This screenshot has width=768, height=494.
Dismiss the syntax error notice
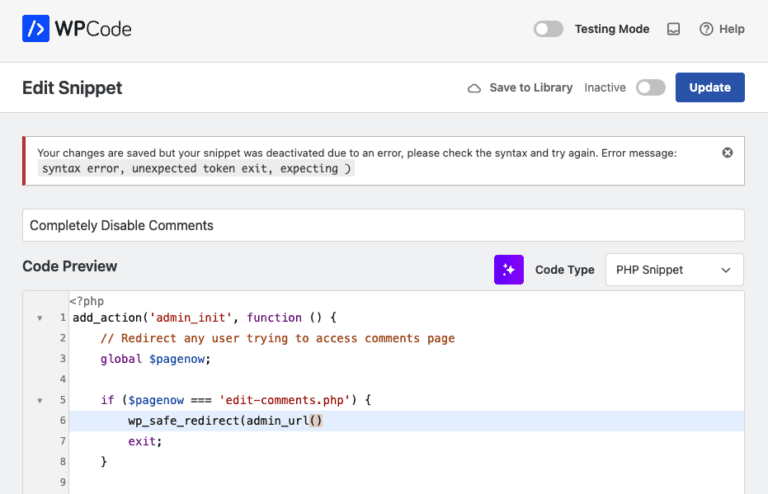tap(727, 153)
